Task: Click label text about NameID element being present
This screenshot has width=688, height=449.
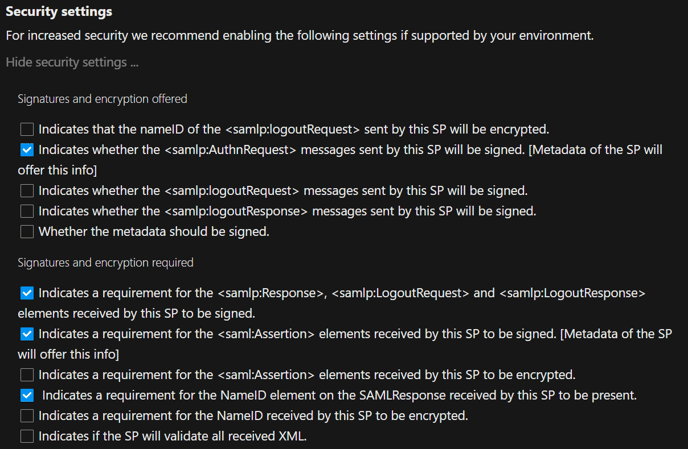Action: pyautogui.click(x=339, y=395)
